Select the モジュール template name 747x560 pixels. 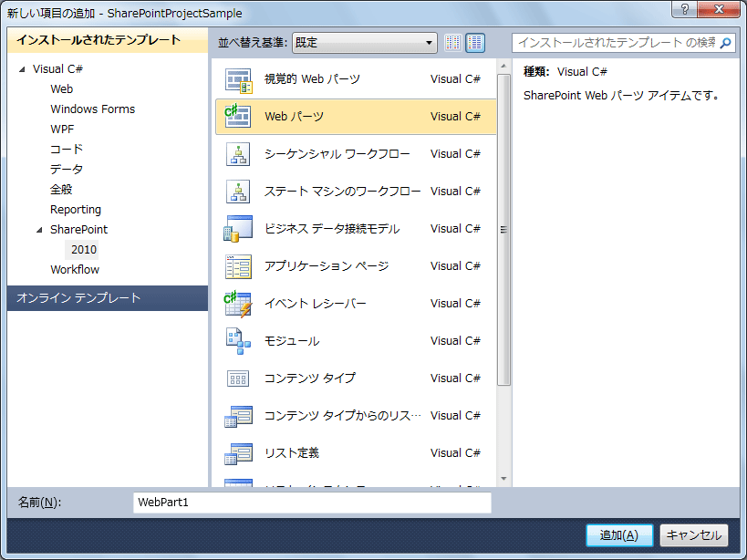292,341
